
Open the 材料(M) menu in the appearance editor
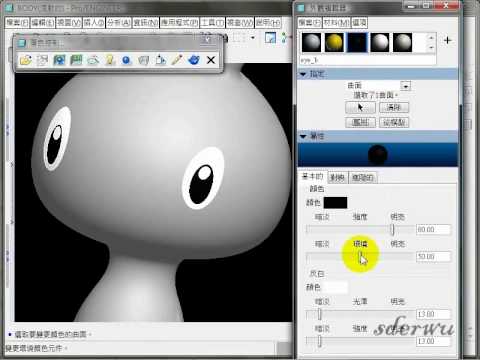pos(337,23)
